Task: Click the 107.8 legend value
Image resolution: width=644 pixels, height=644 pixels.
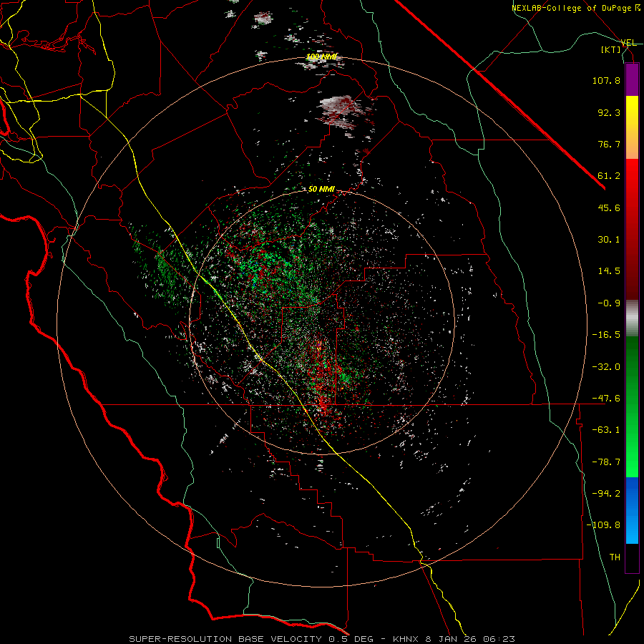Action: [x=606, y=80]
